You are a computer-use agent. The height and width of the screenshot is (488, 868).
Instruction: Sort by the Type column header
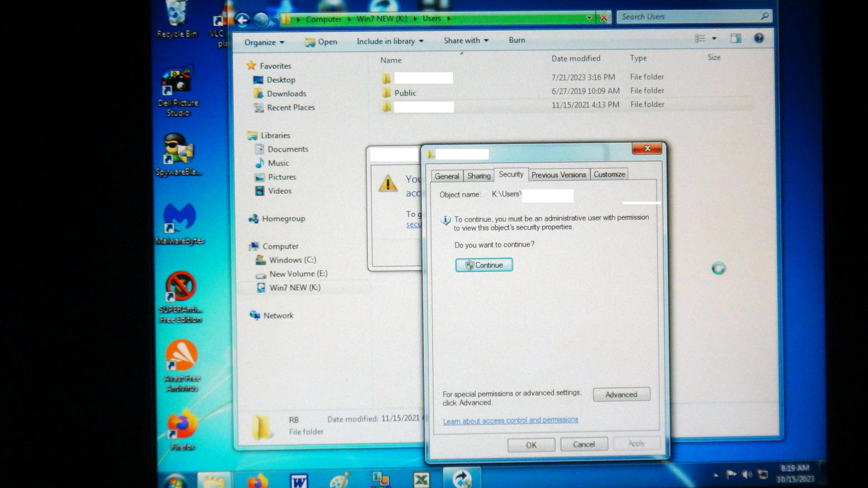coord(638,58)
